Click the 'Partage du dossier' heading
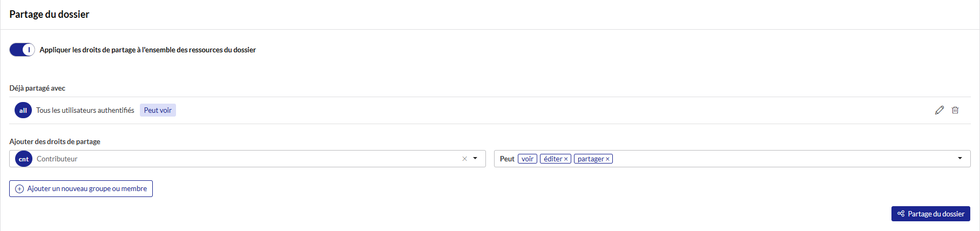 [49, 15]
